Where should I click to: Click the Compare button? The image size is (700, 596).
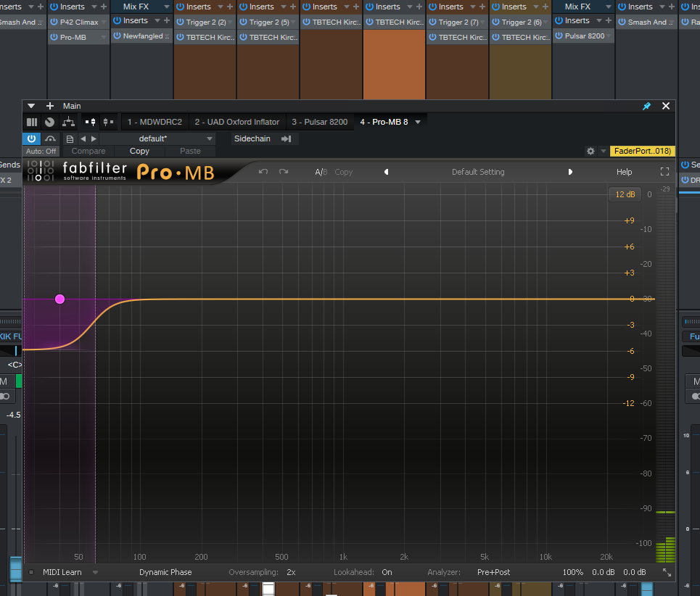88,152
